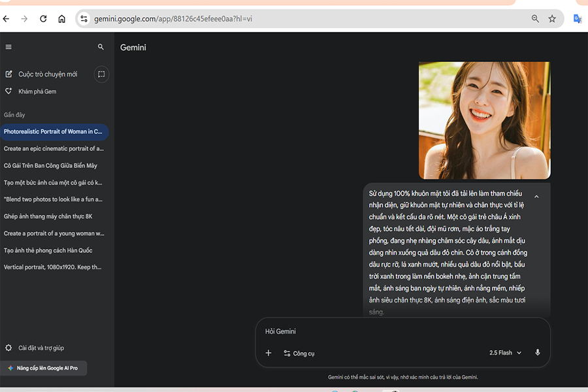This screenshot has width=588, height=392.
Task: Click the search icon in sidebar
Action: click(x=101, y=47)
